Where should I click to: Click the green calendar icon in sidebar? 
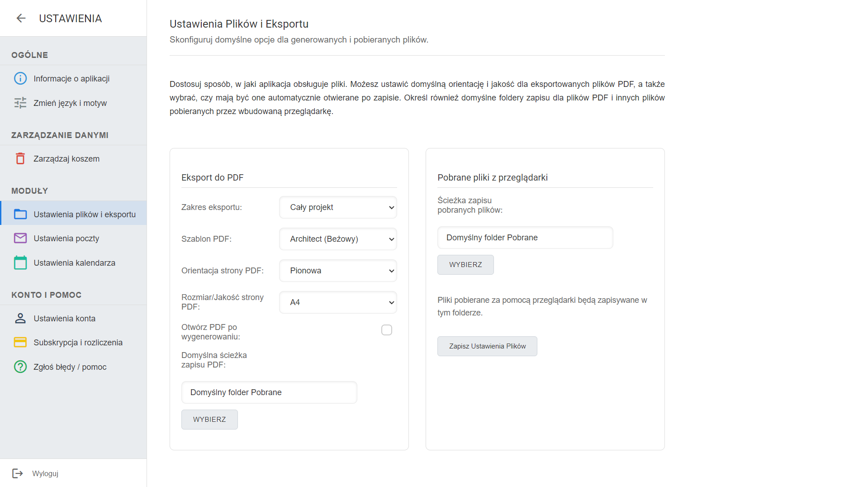pyautogui.click(x=20, y=263)
